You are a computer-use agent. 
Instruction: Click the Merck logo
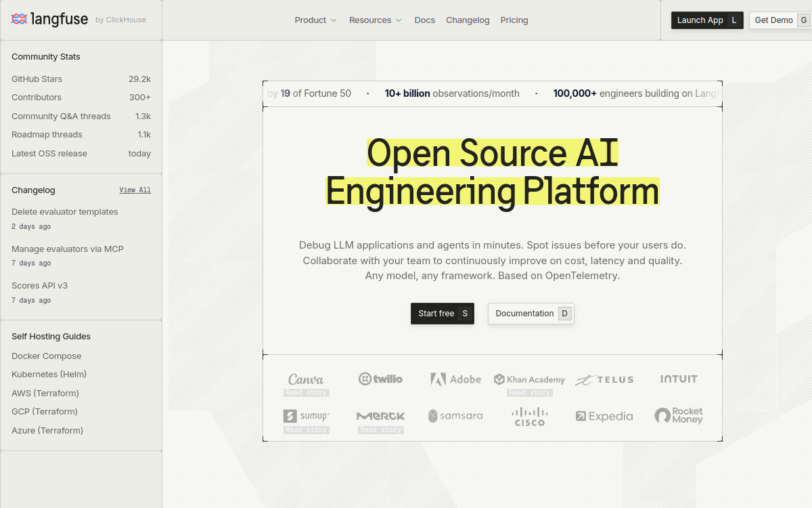[380, 416]
